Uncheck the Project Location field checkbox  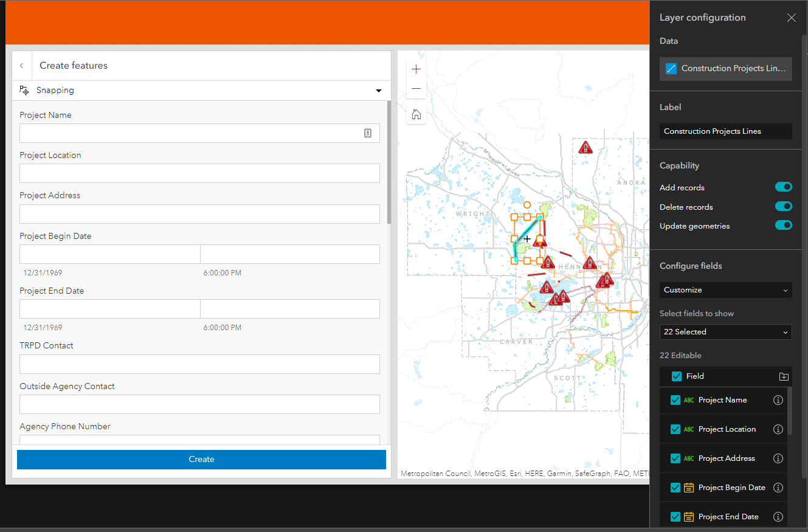tap(675, 429)
